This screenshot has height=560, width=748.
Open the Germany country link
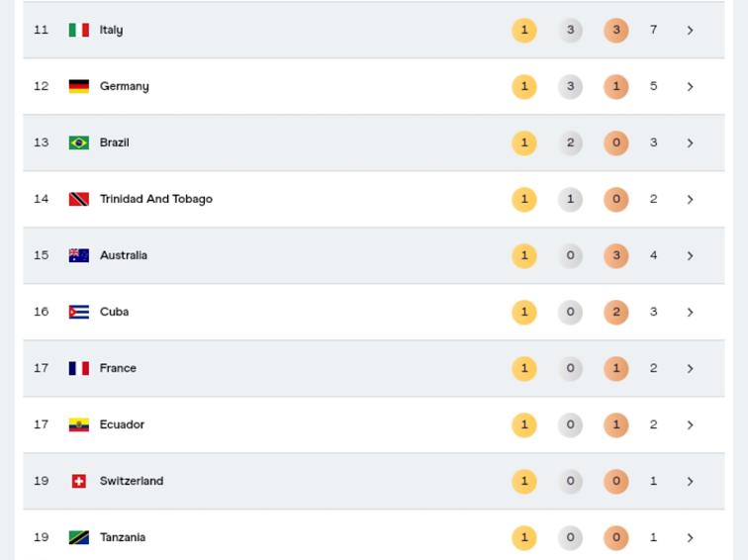124,86
